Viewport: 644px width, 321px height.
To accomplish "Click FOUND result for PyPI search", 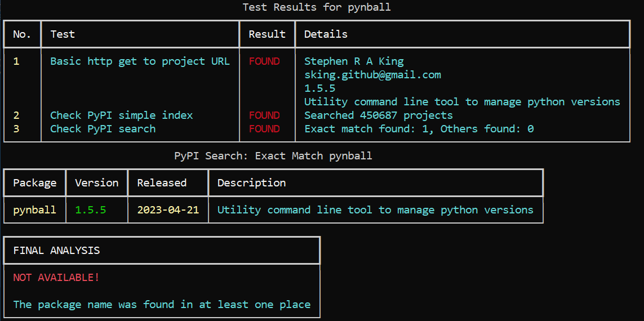I will tap(264, 129).
